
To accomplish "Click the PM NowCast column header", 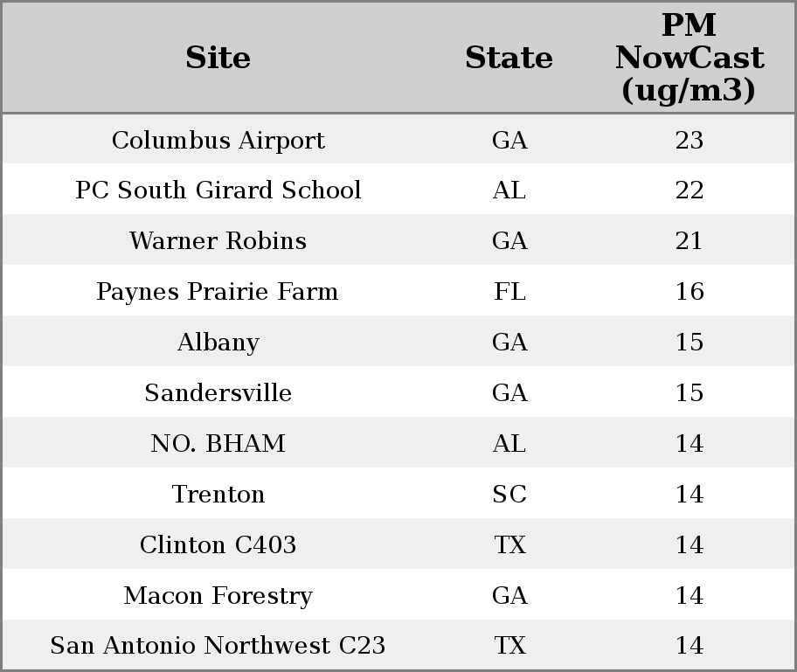I will pyautogui.click(x=689, y=58).
